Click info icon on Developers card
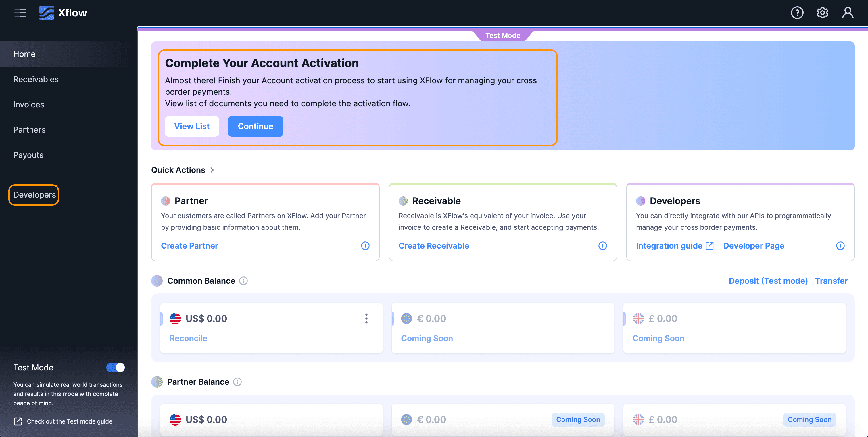Image resolution: width=868 pixels, height=437 pixels. [x=840, y=246]
